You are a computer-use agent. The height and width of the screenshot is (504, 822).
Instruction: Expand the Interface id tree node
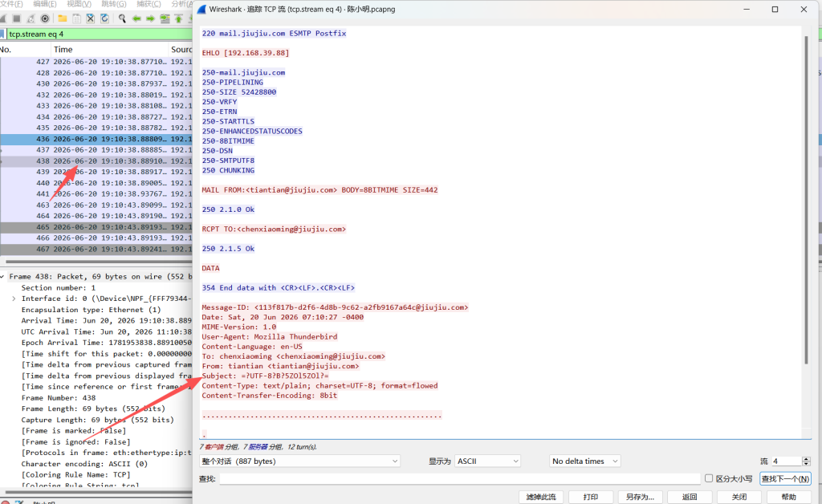pyautogui.click(x=14, y=299)
